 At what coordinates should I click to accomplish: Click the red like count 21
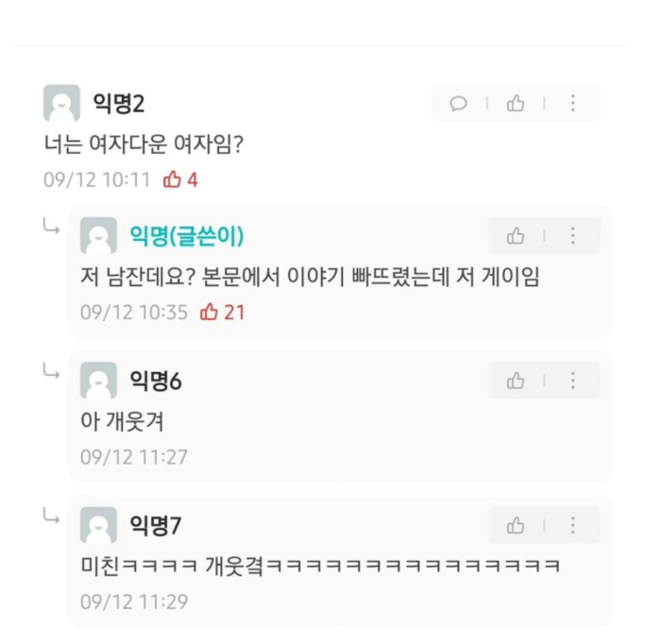click(x=223, y=312)
